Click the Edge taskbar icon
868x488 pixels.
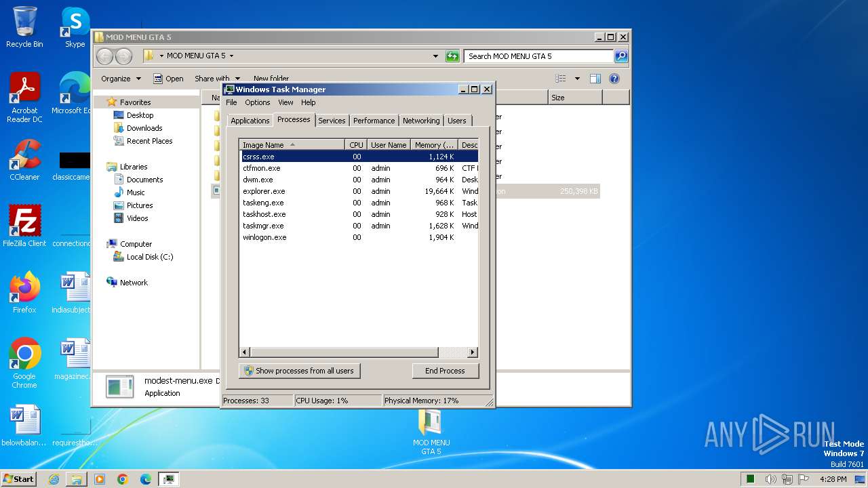[146, 479]
